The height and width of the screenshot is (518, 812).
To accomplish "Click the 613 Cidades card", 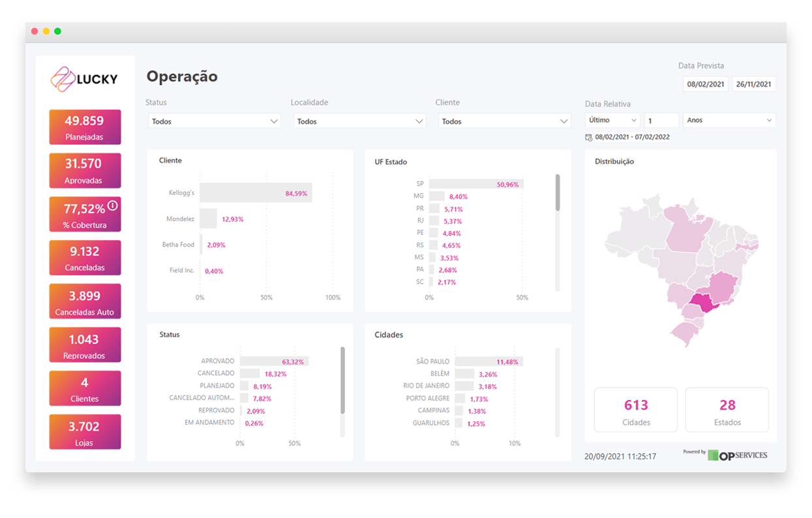I will point(636,410).
